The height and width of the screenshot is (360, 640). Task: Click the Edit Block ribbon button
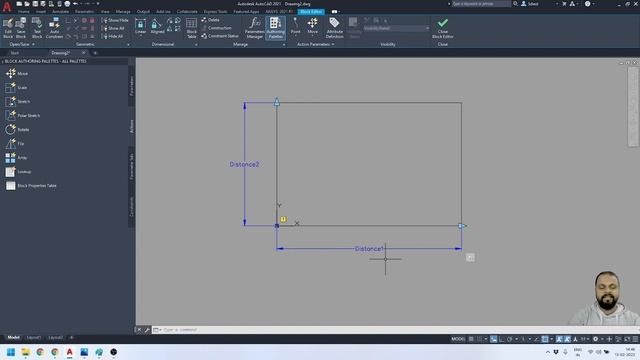pos(8,28)
